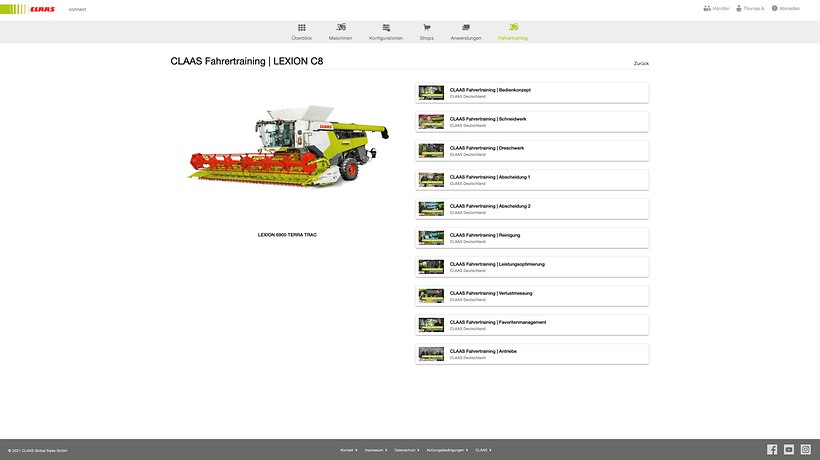Go back with the Zurück link
820x460 pixels.
(x=641, y=63)
